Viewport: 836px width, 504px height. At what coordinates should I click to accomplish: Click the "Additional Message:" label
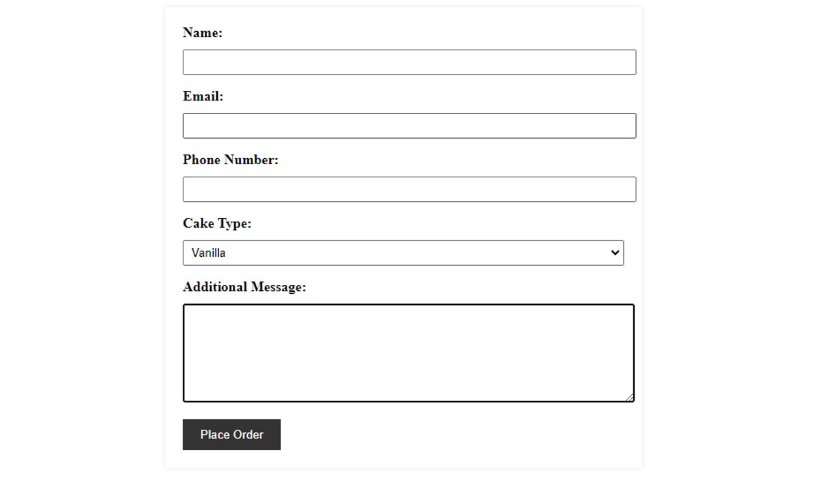244,287
